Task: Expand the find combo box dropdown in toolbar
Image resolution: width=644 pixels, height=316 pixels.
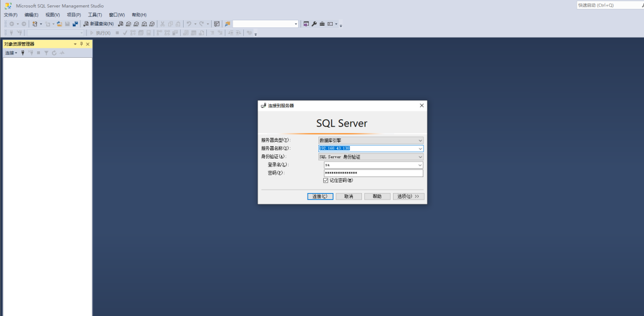Action: pyautogui.click(x=296, y=24)
